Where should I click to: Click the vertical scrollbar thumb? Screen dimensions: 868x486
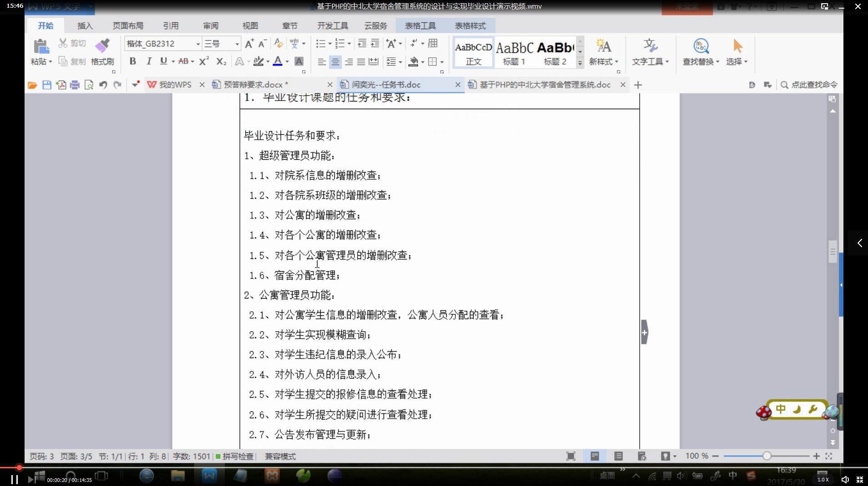click(833, 251)
